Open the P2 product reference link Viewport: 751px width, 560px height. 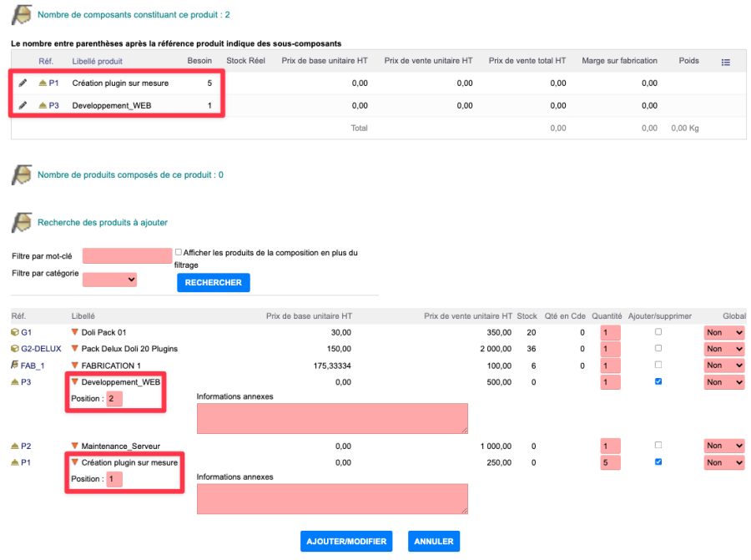(26, 446)
